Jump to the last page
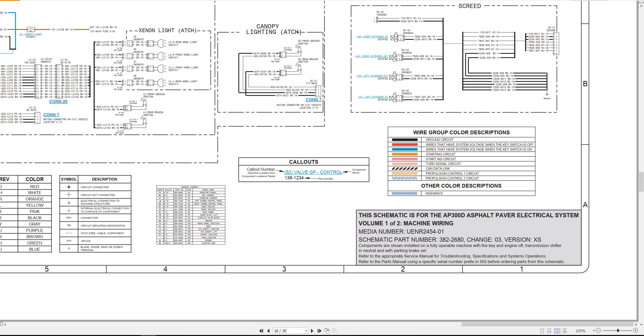This screenshot has height=336, width=644. (319, 331)
